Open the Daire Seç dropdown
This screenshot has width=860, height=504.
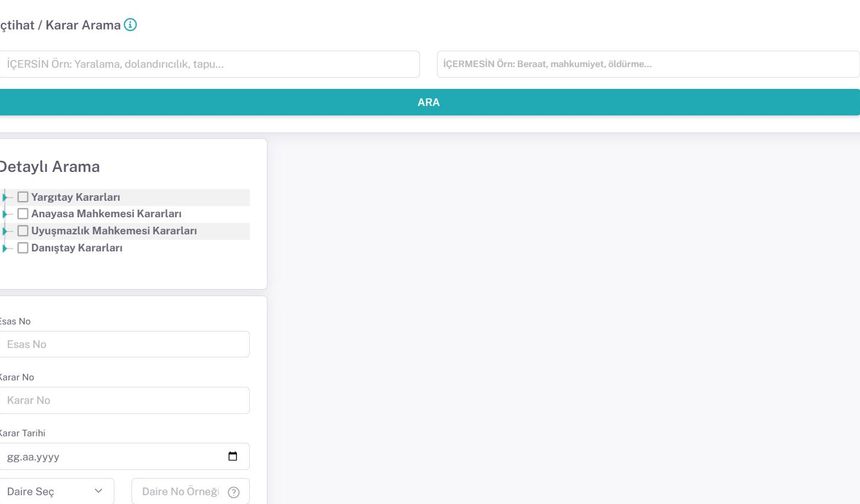(x=55, y=492)
